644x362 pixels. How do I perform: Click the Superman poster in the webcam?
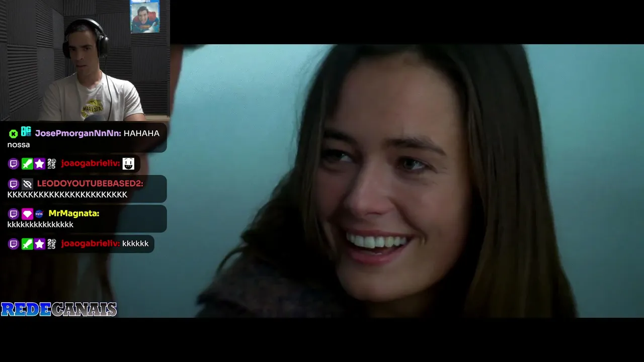(145, 17)
